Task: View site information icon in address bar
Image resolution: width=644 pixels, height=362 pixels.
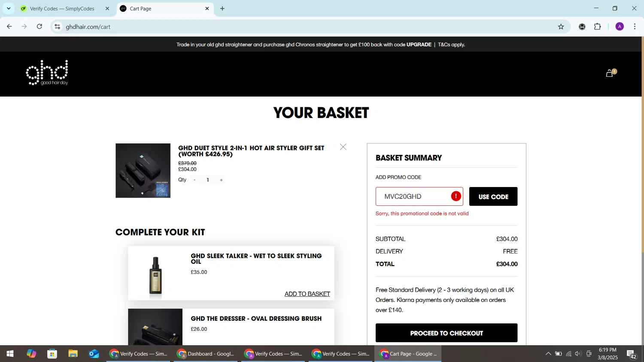Action: point(57,27)
